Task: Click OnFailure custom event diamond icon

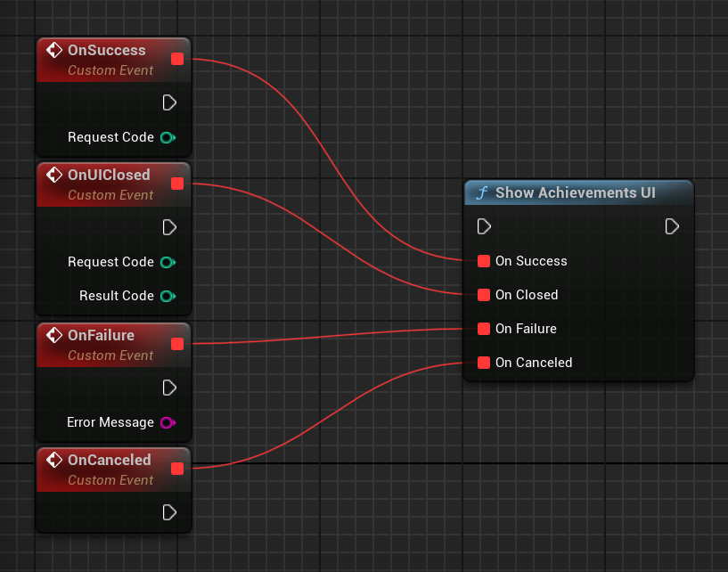Action: click(x=54, y=335)
